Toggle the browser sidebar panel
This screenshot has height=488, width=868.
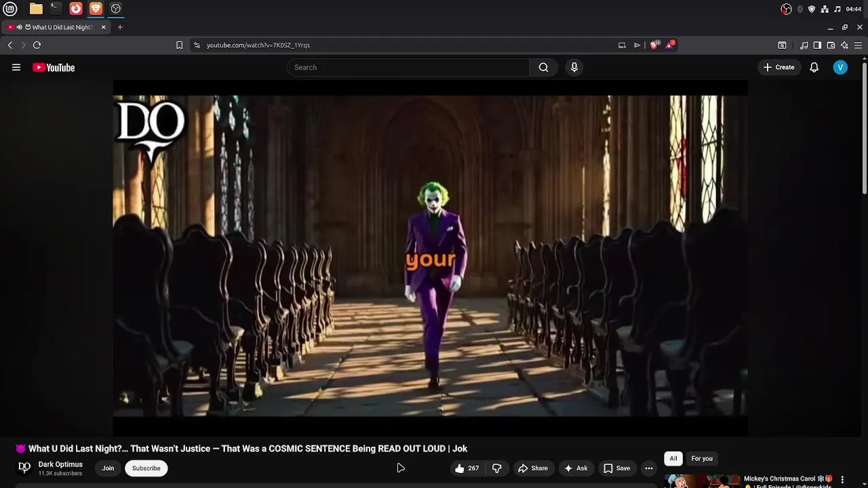coord(817,45)
